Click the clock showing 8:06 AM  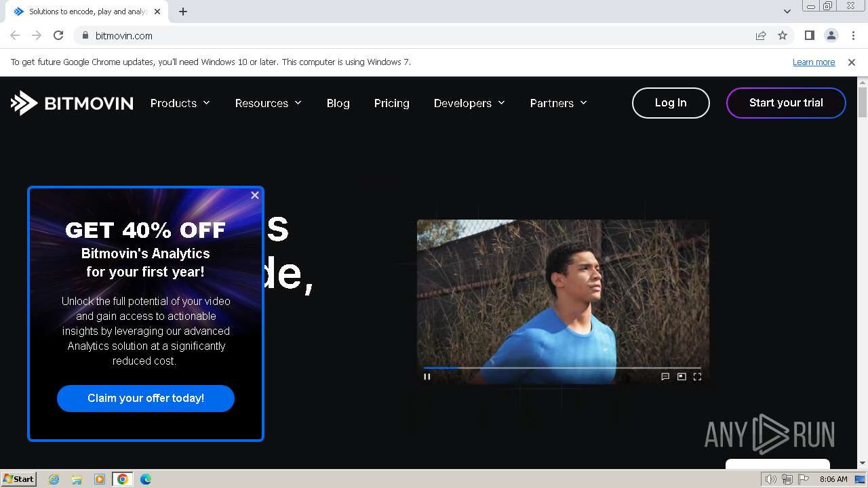coord(833,479)
